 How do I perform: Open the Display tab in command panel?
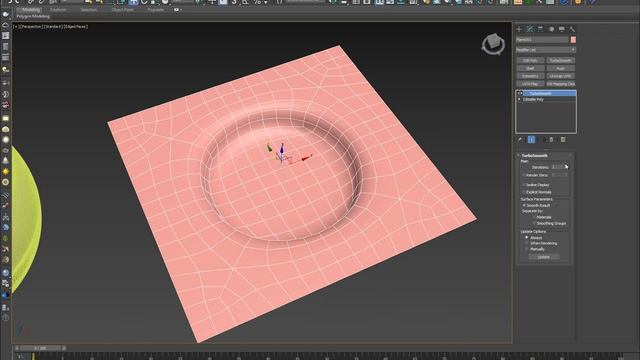(x=562, y=29)
